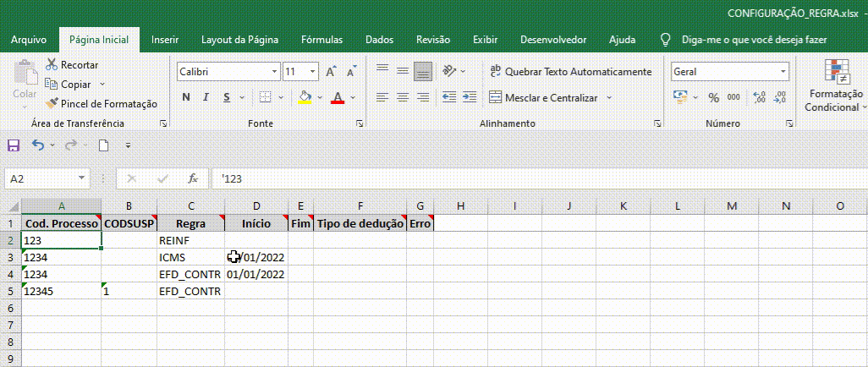Click the Insert Function fx icon
This screenshot has height=367, width=868.
[193, 178]
